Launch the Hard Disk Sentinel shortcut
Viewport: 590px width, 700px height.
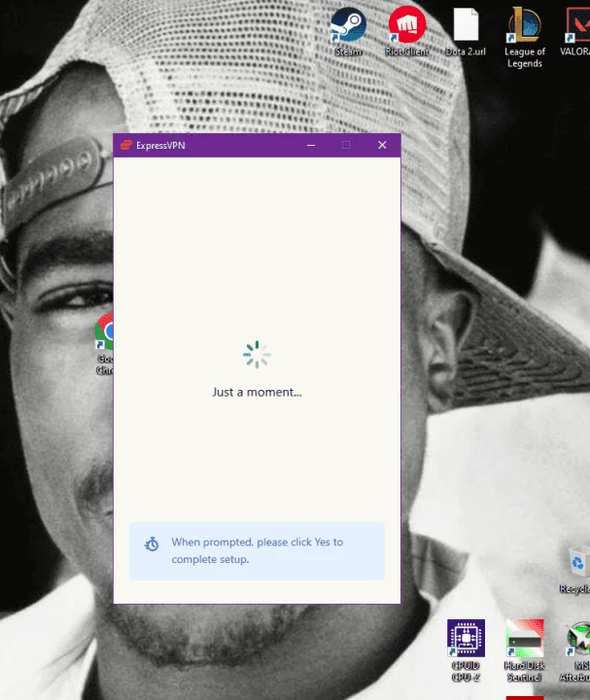point(525,650)
